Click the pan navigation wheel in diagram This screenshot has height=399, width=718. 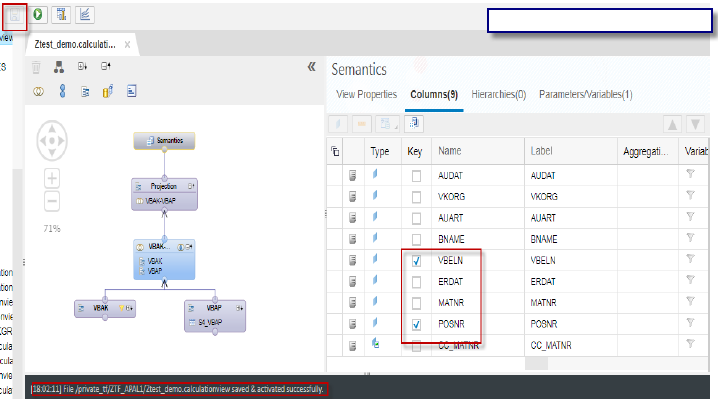coord(52,141)
